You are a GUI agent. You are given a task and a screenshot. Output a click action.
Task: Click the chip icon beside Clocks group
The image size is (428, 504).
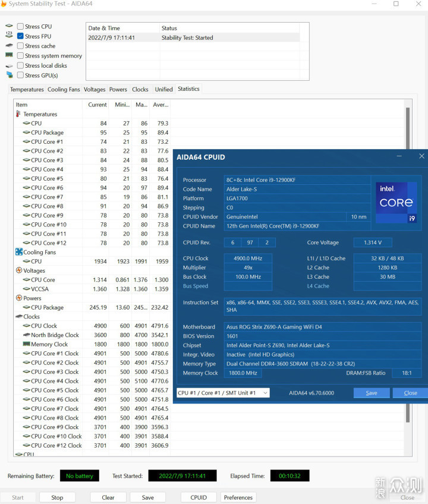[19, 317]
